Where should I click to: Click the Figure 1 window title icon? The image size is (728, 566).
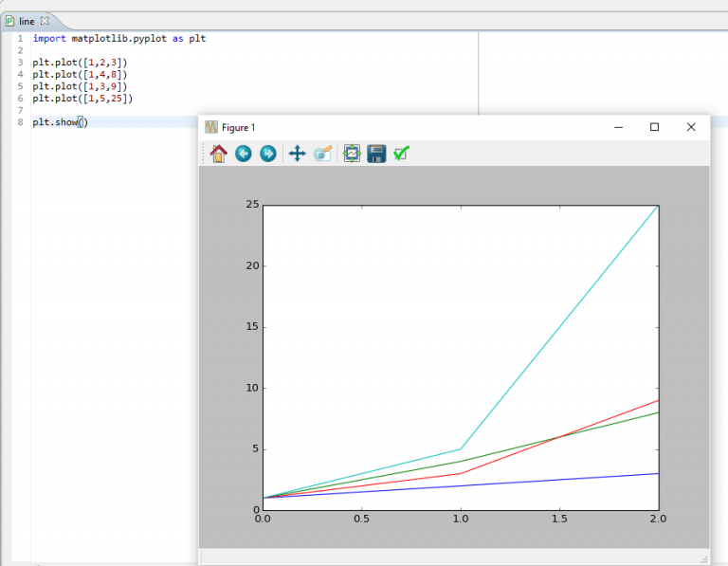(x=211, y=127)
